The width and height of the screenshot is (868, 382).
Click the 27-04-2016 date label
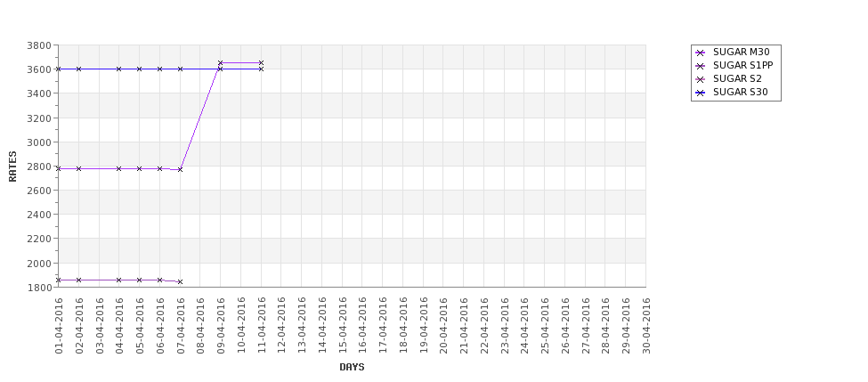point(586,326)
